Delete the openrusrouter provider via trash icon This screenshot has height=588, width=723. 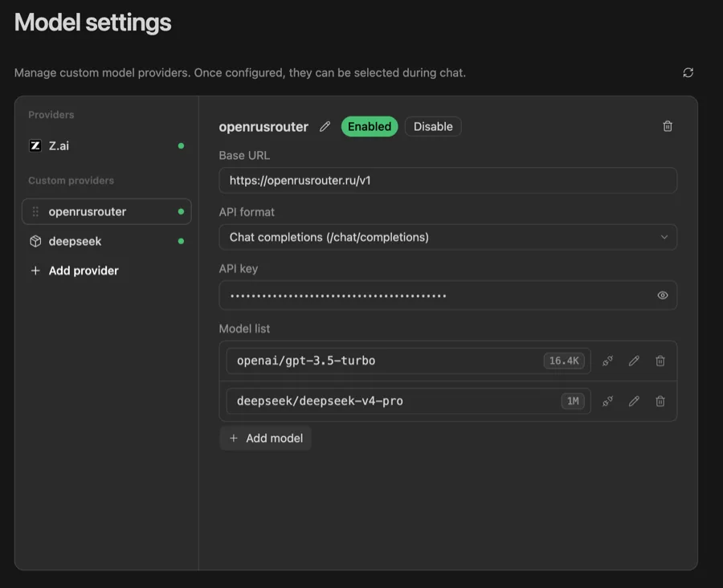coord(668,126)
